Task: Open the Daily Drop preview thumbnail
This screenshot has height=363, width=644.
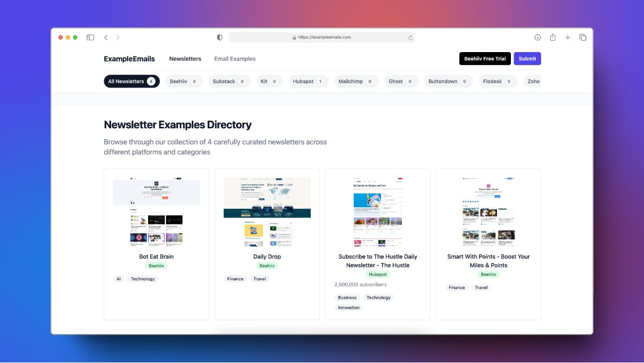Action: (267, 212)
